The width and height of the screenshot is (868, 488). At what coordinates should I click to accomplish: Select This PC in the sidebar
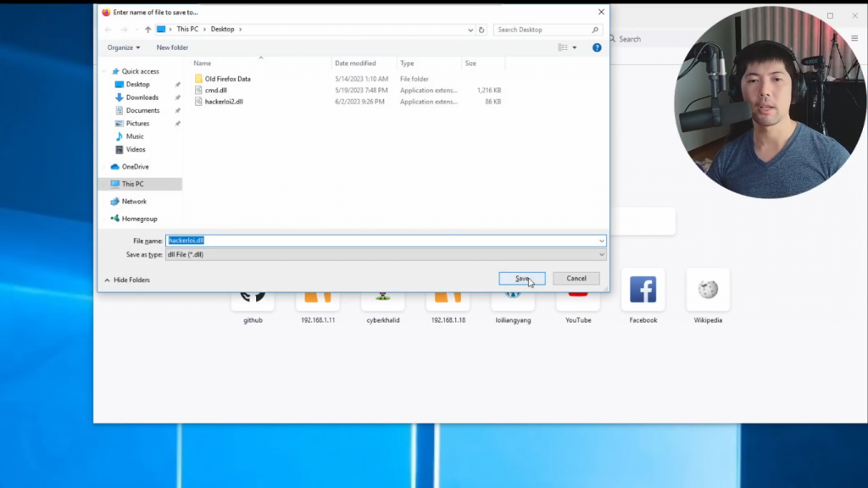(x=132, y=184)
